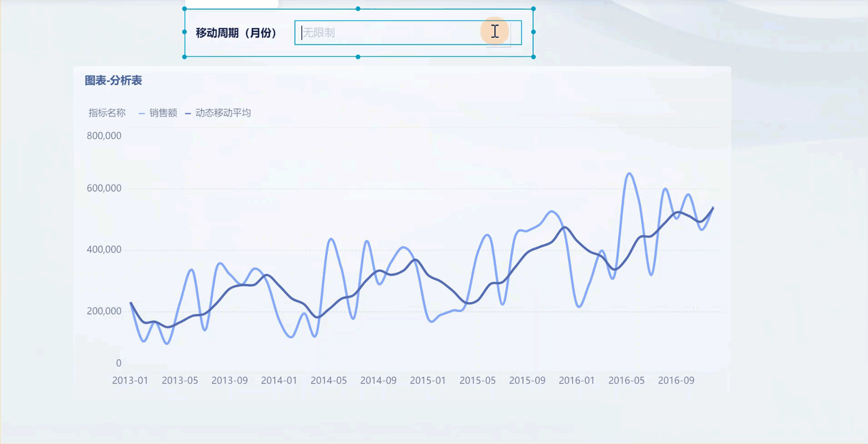The width and height of the screenshot is (868, 444).
Task: Click the 2014-05 x-axis label
Action: (x=329, y=380)
